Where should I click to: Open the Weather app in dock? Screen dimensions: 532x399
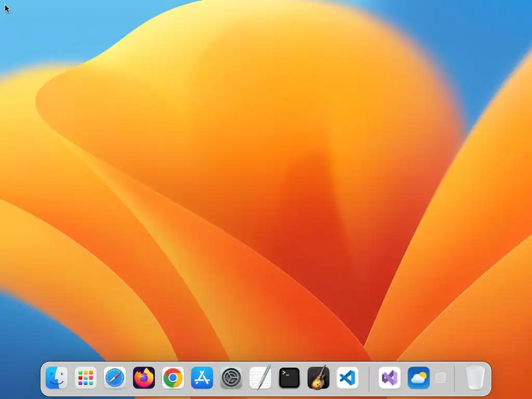click(419, 377)
